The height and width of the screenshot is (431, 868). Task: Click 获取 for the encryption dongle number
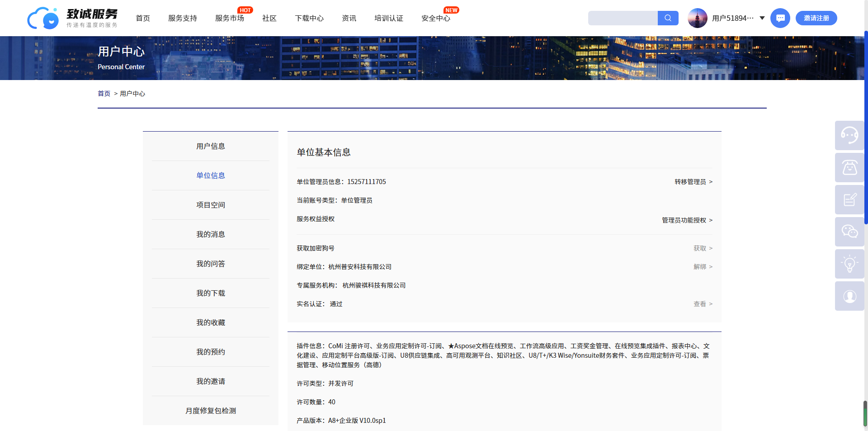pos(703,248)
